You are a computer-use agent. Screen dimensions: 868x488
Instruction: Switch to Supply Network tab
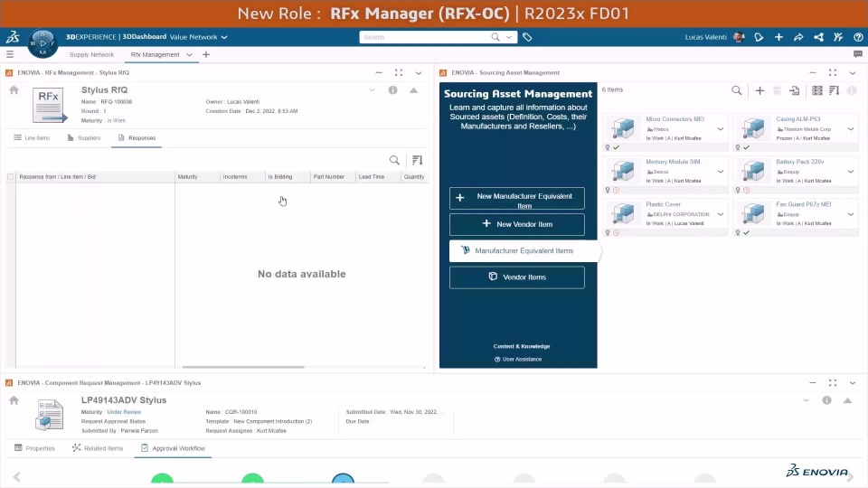[91, 55]
